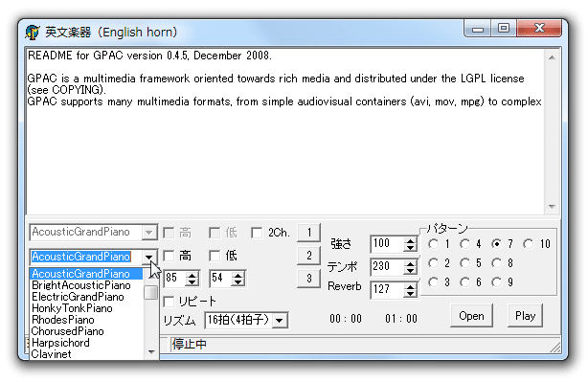This screenshot has width=588, height=382.
Task: Click the 01 : 00 total time display
Action: click(x=401, y=319)
